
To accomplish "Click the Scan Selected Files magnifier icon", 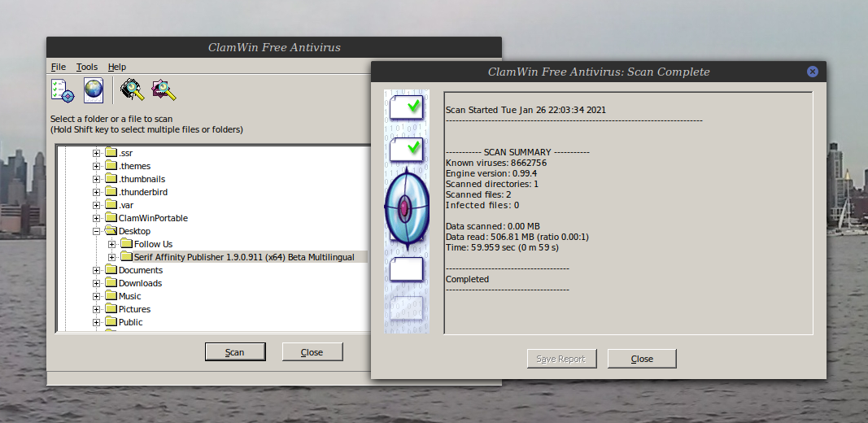I will pyautogui.click(x=164, y=89).
